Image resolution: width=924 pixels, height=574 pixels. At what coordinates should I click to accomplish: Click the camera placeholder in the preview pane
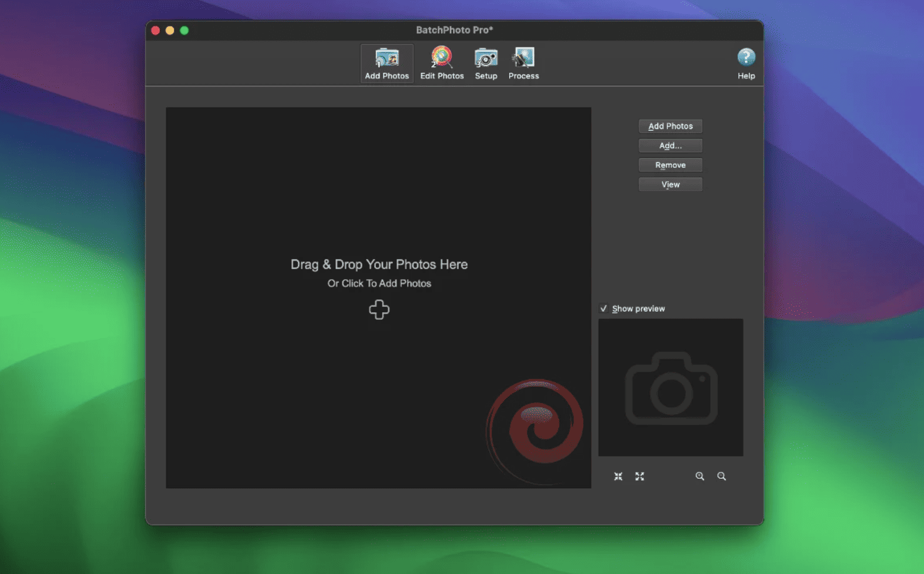tap(671, 388)
